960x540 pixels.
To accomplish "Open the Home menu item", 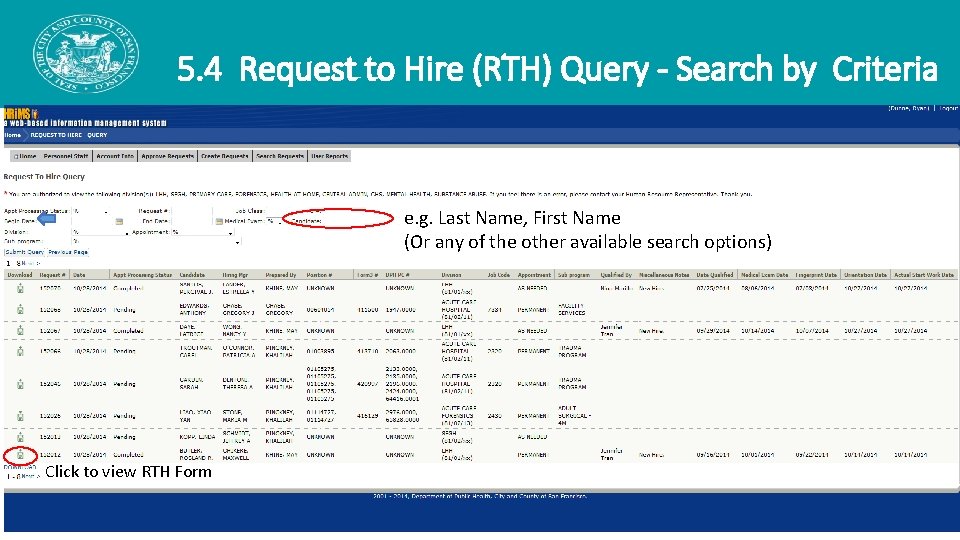I will tap(25, 156).
